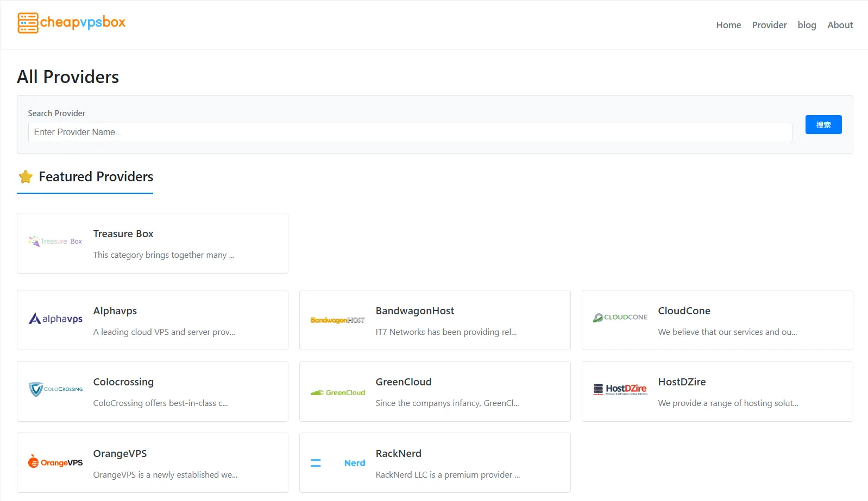Viewport: 868px width, 501px height.
Task: Click the All Providers heading
Action: [x=68, y=77]
